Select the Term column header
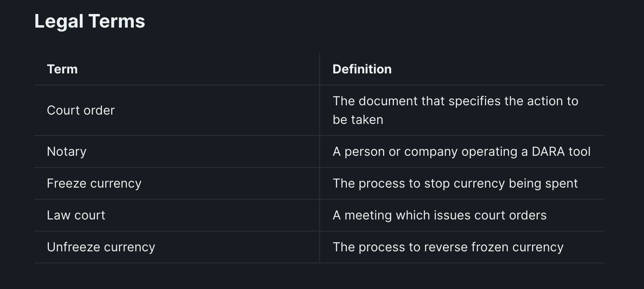This screenshot has width=644, height=289. point(62,69)
